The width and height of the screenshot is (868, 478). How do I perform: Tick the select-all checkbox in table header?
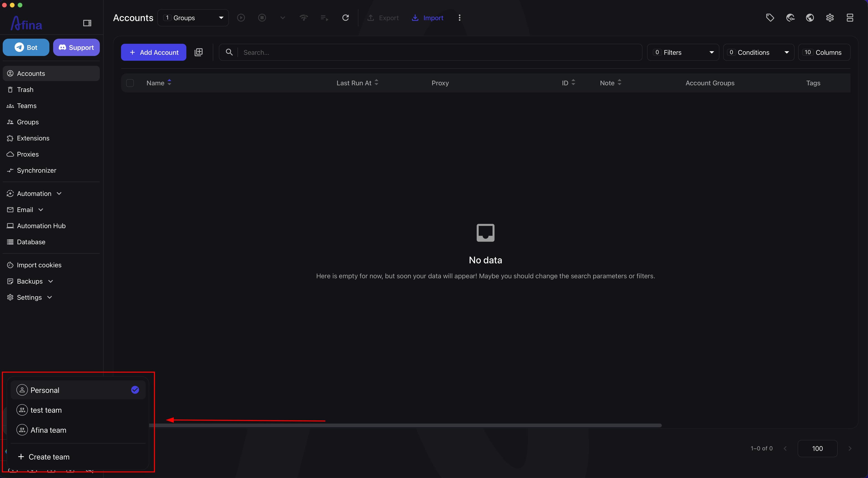tap(130, 83)
